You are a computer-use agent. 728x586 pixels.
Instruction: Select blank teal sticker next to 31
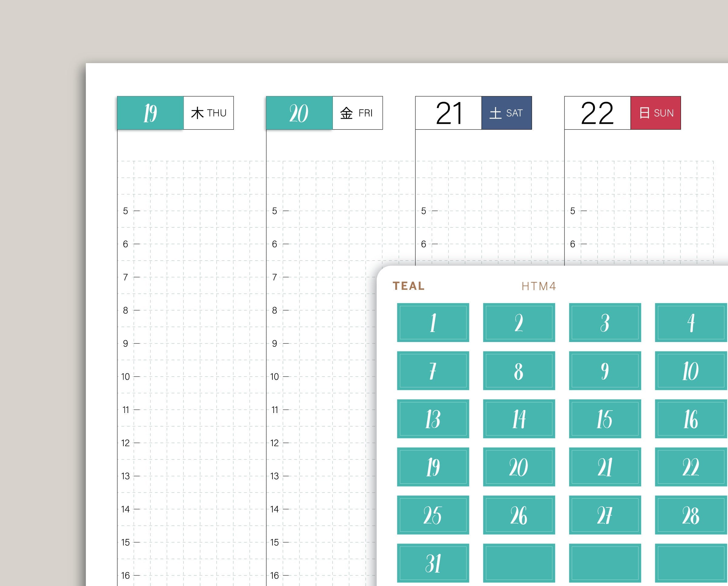(519, 563)
